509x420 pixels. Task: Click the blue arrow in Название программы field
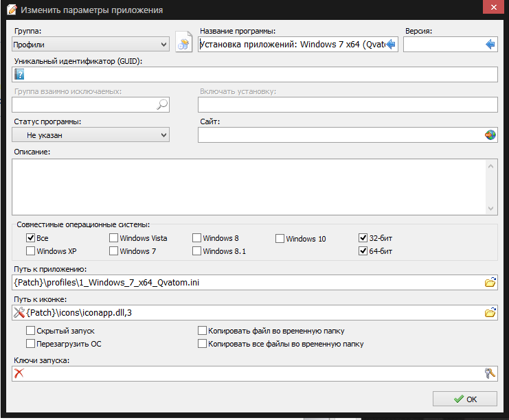click(x=392, y=45)
